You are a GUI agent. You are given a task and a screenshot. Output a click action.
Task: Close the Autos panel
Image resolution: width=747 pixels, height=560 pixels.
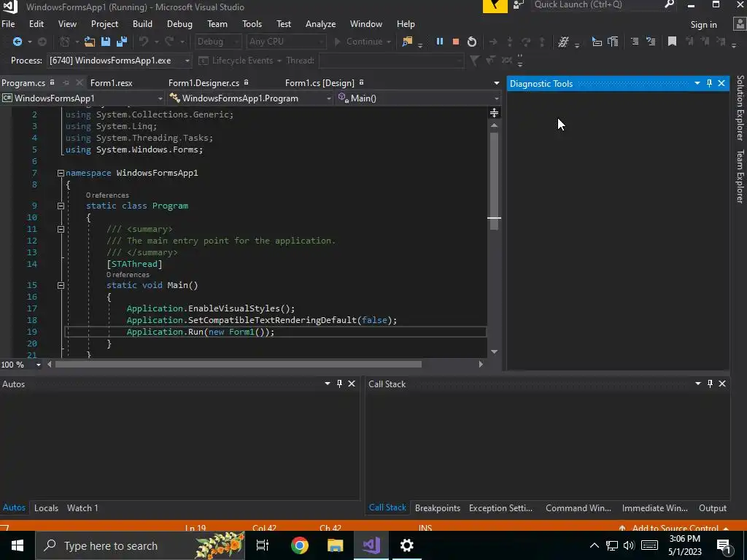coord(352,384)
